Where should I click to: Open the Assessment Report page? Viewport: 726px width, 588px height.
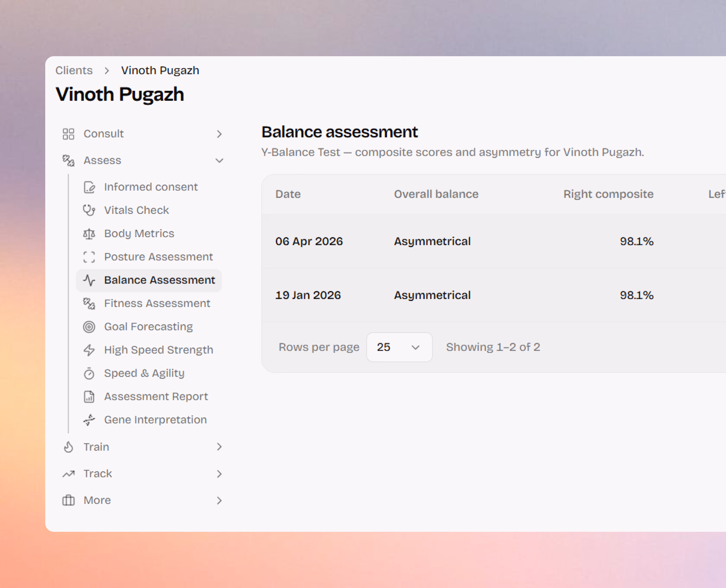pyautogui.click(x=149, y=397)
